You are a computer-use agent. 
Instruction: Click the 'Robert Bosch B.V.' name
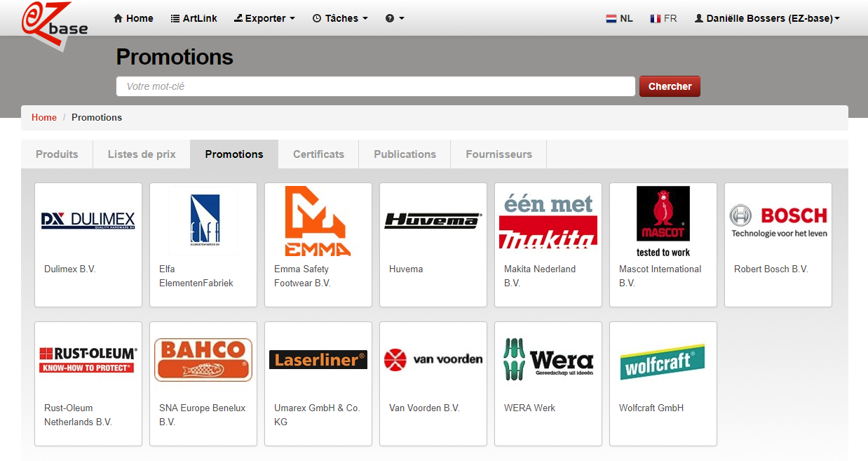(771, 269)
